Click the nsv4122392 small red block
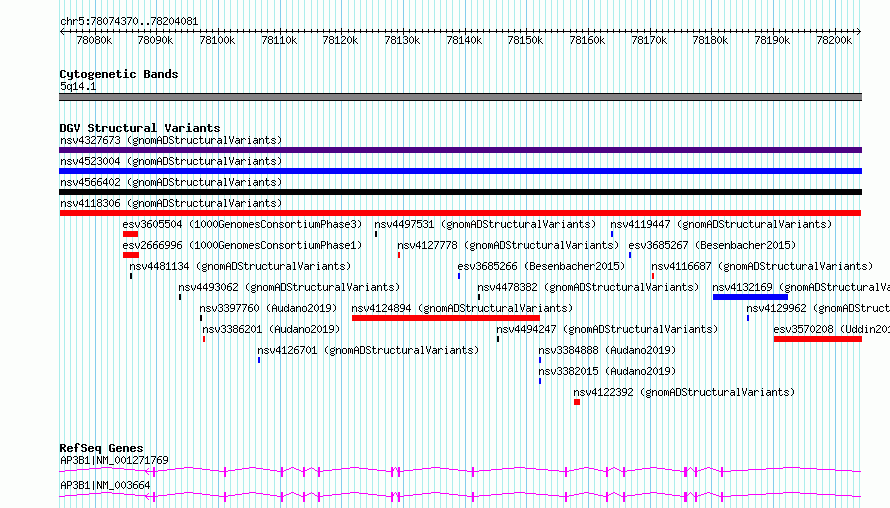This screenshot has width=890, height=508. 577,402
